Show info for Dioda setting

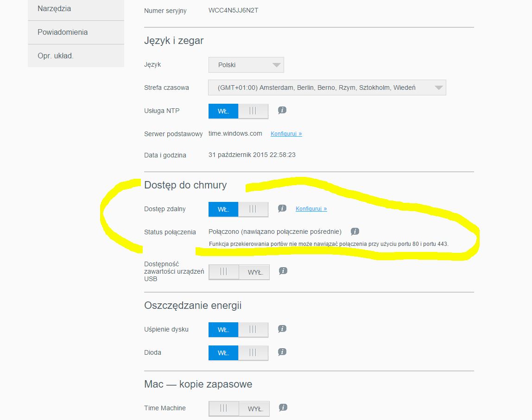tap(282, 352)
